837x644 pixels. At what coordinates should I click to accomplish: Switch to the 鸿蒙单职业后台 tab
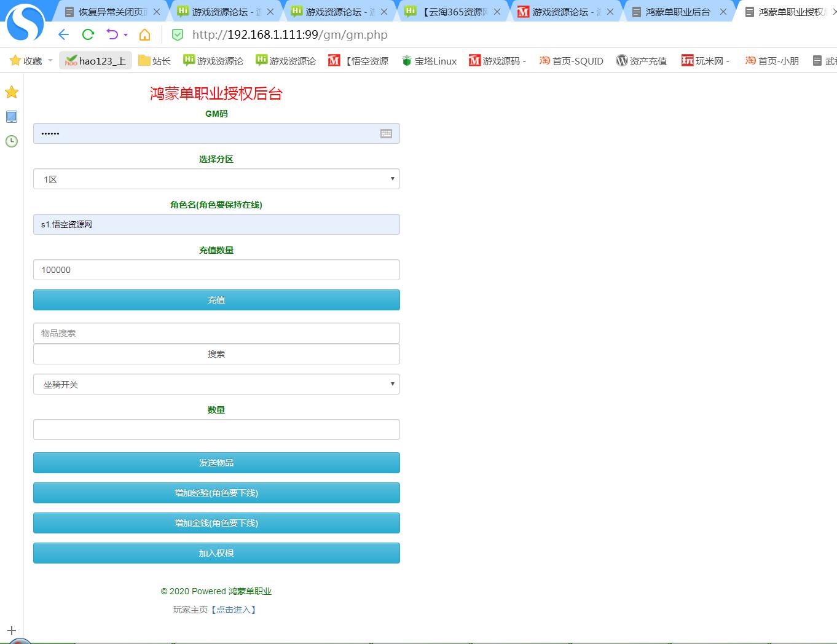click(x=677, y=12)
